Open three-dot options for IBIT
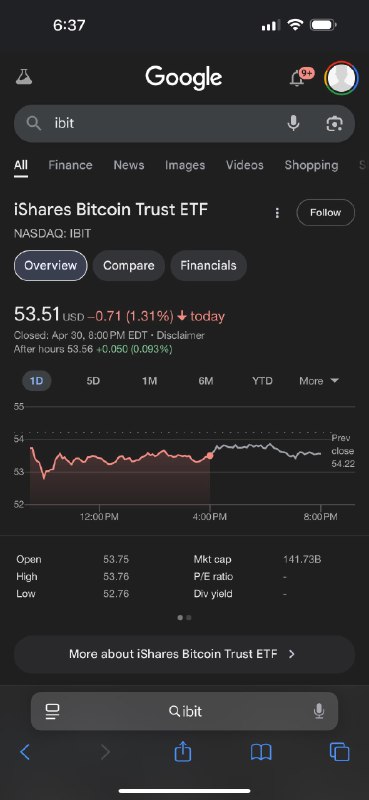The width and height of the screenshot is (369, 800). [277, 213]
